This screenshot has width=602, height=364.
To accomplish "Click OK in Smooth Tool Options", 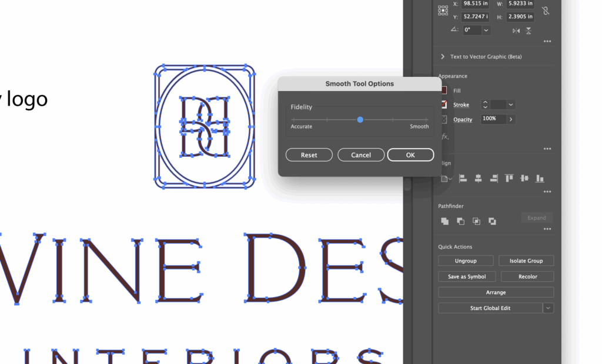I will (410, 155).
